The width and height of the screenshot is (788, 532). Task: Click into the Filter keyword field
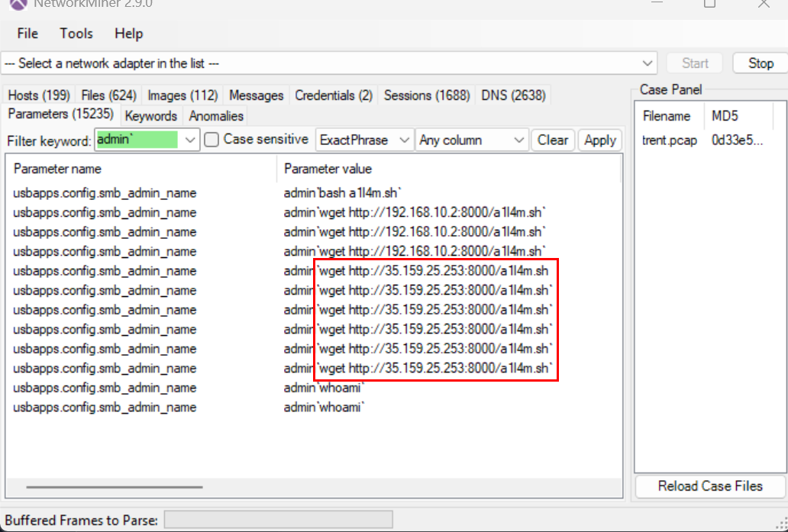click(137, 140)
